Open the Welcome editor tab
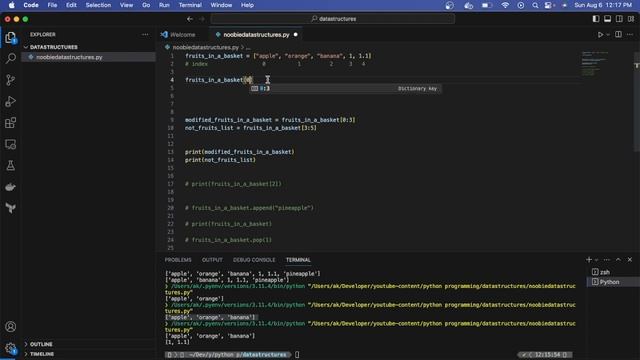Screen dimensions: 640x360 click(x=182, y=35)
